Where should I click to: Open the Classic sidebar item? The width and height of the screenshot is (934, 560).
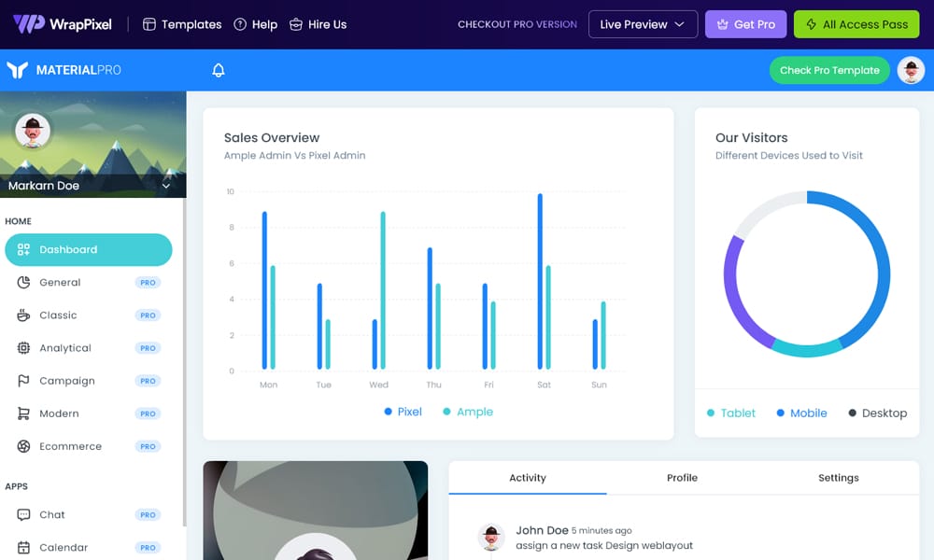pos(88,315)
